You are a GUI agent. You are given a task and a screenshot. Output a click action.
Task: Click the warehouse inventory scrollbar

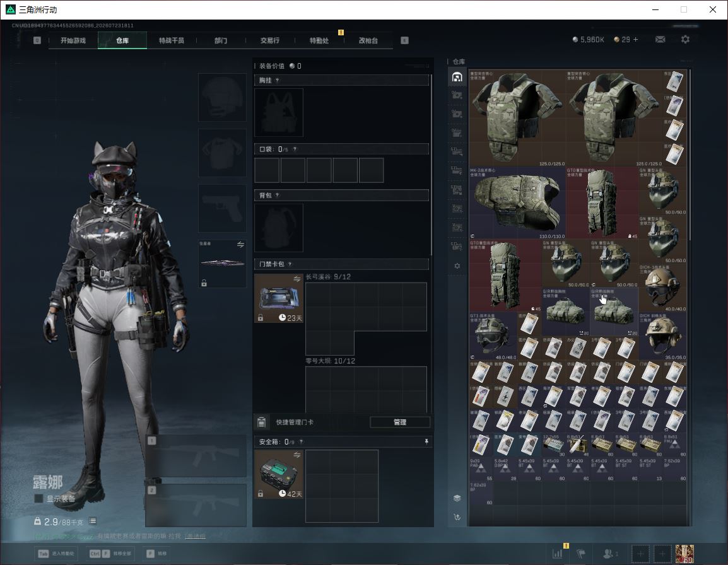tap(690, 155)
